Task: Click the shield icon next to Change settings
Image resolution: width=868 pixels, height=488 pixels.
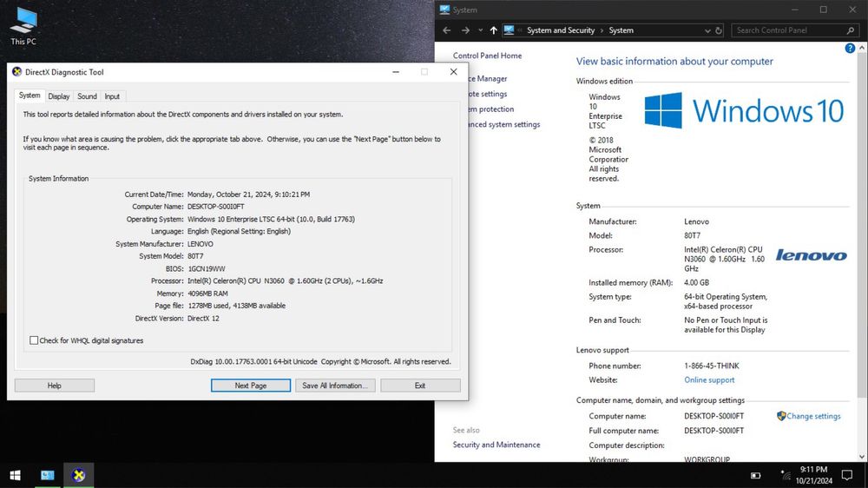Action: pos(781,416)
